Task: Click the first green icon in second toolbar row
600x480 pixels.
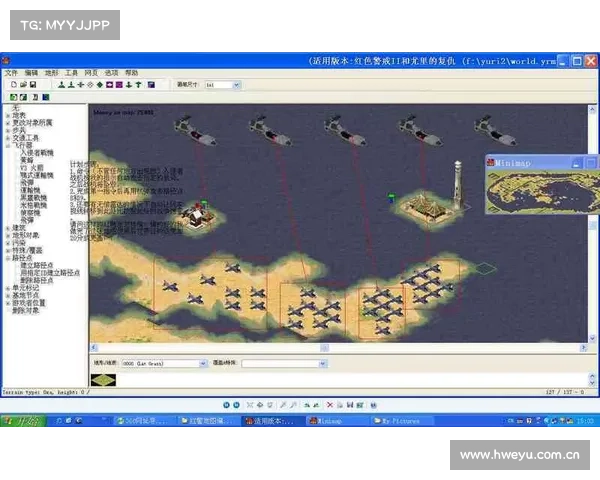Action: (x=13, y=97)
